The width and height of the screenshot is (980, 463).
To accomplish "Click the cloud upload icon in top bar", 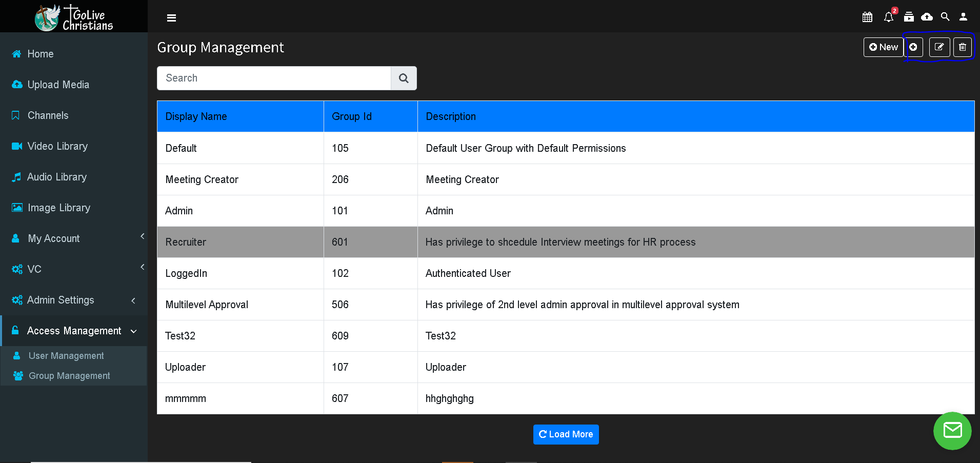I will pyautogui.click(x=927, y=17).
